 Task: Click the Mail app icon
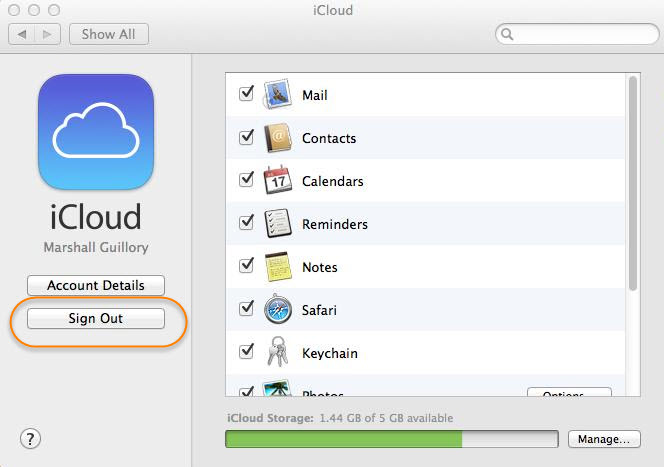click(x=277, y=94)
